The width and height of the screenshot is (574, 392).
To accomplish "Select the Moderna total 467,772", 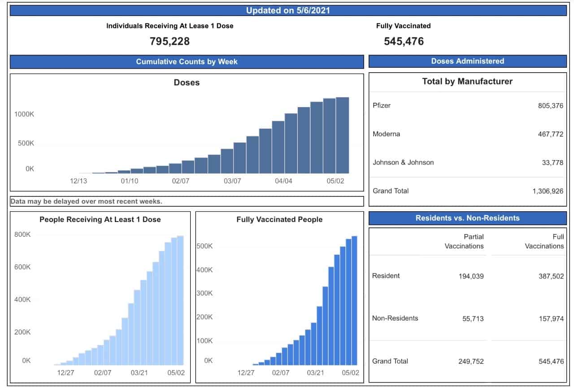I will click(551, 134).
